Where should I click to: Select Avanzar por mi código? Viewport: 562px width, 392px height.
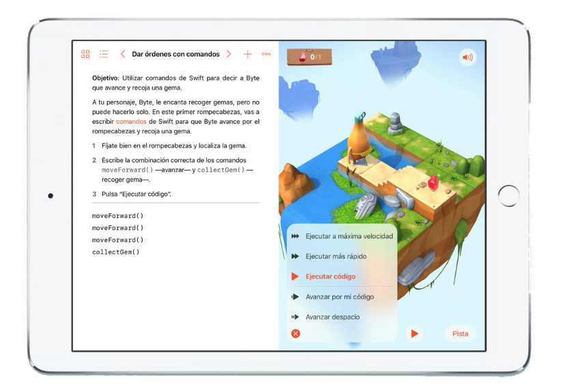coord(342,296)
